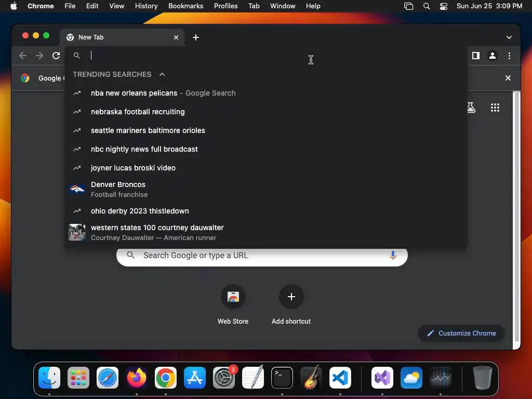This screenshot has height=399, width=532.
Task: Open the Trash in the Dock
Action: (x=483, y=377)
